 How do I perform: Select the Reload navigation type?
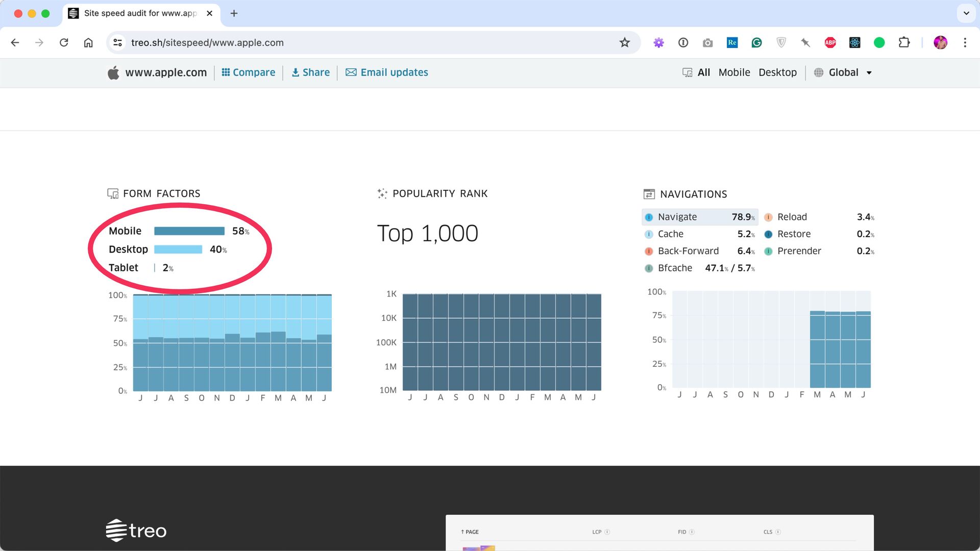click(x=819, y=217)
